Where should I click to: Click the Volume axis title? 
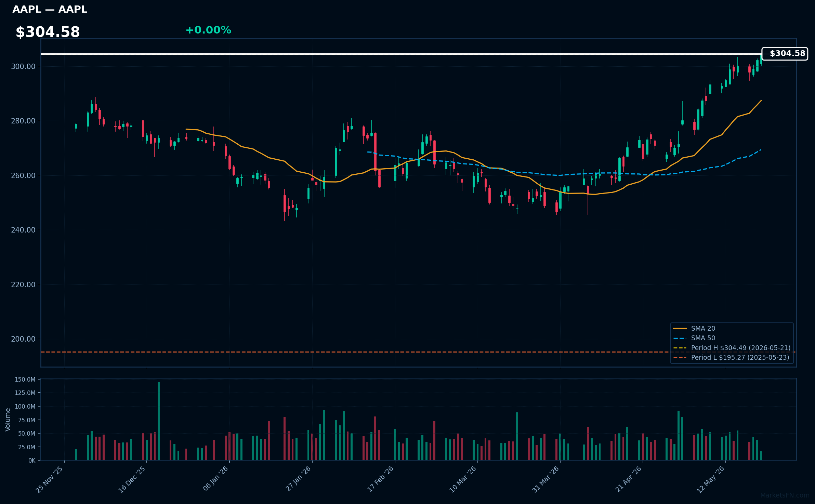point(8,420)
